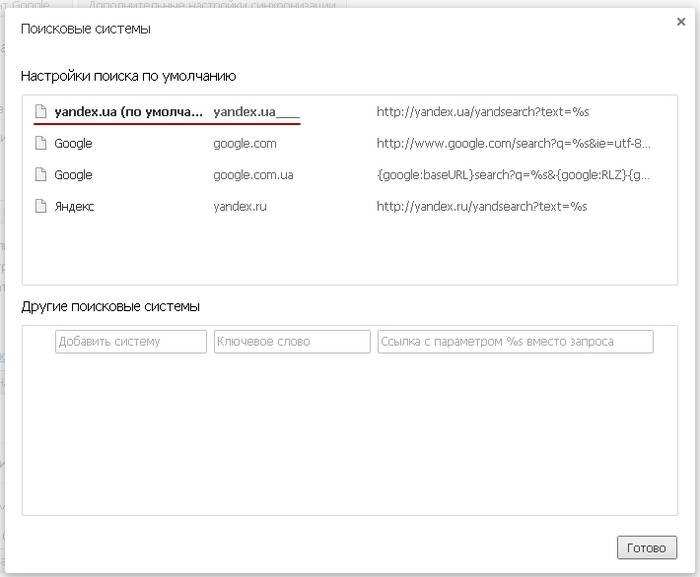Select the yandex.ua (по умолча... entry name
The width and height of the screenshot is (700, 577).
coord(128,112)
